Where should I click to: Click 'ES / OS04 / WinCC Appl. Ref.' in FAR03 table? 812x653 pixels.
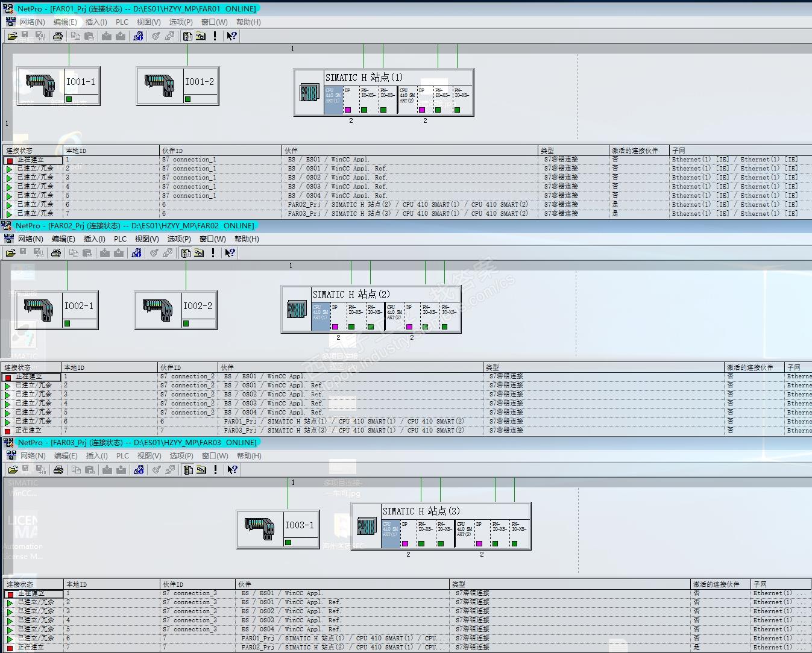pyautogui.click(x=291, y=630)
